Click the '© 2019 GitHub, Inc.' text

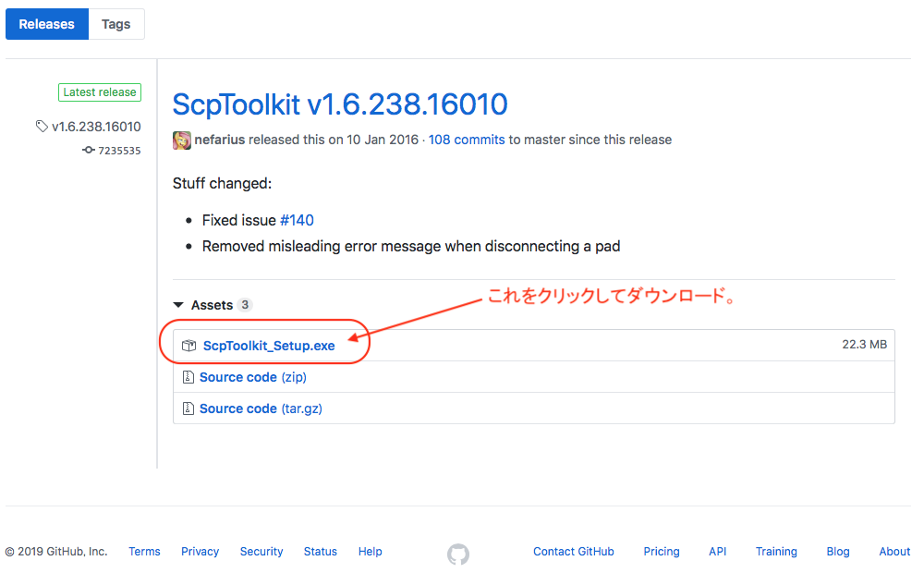coord(56,552)
